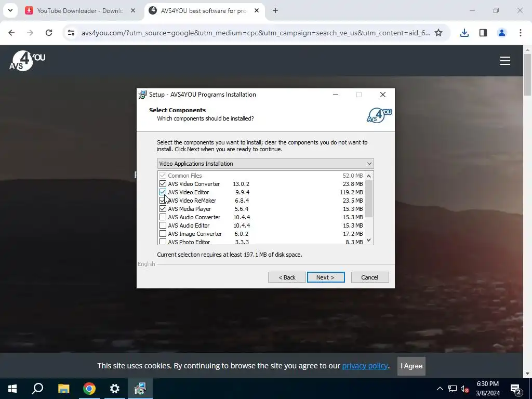Viewport: 532px width, 399px height.
Task: Click the muted volume tray icon
Action: click(465, 389)
